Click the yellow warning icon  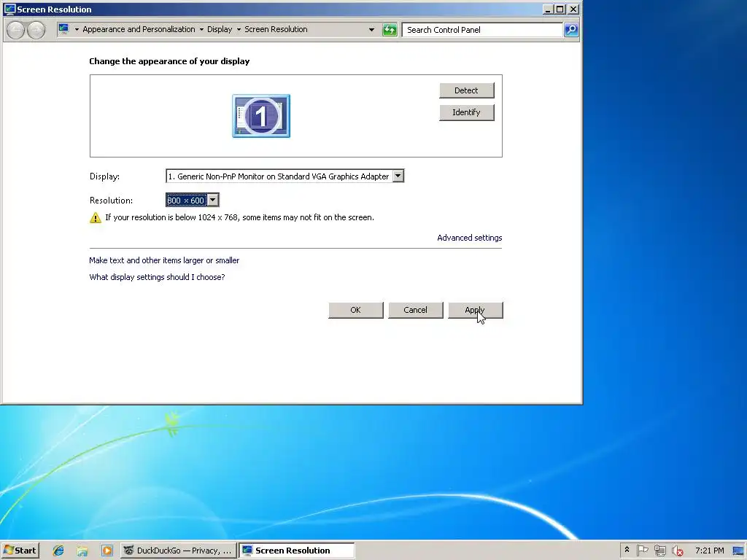[x=96, y=217]
